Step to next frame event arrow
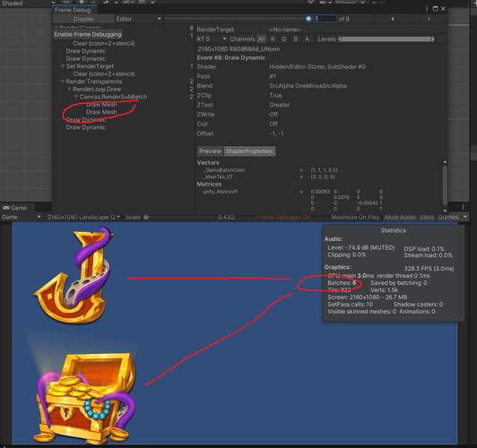The width and height of the screenshot is (477, 448). click(429, 19)
